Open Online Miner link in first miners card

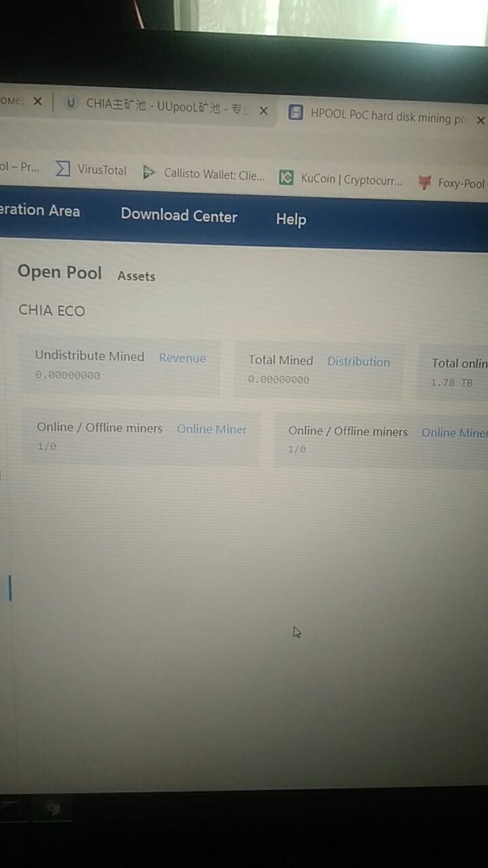tap(211, 429)
